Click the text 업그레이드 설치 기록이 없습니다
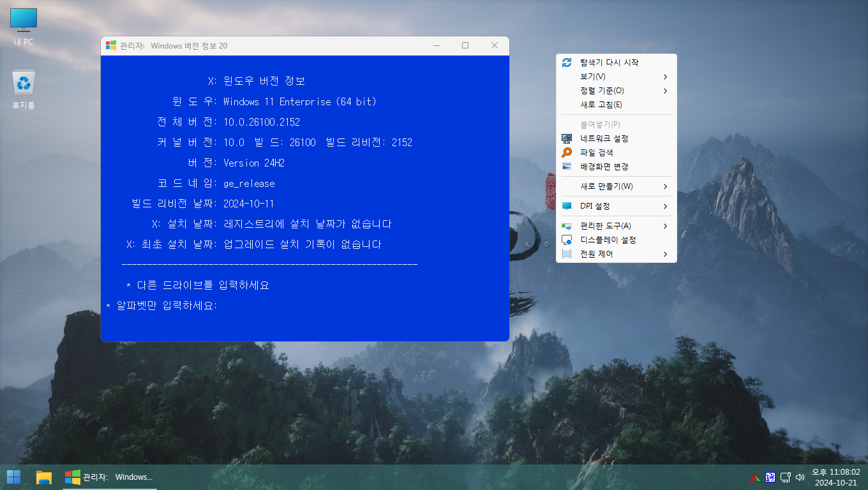 pyautogui.click(x=303, y=244)
